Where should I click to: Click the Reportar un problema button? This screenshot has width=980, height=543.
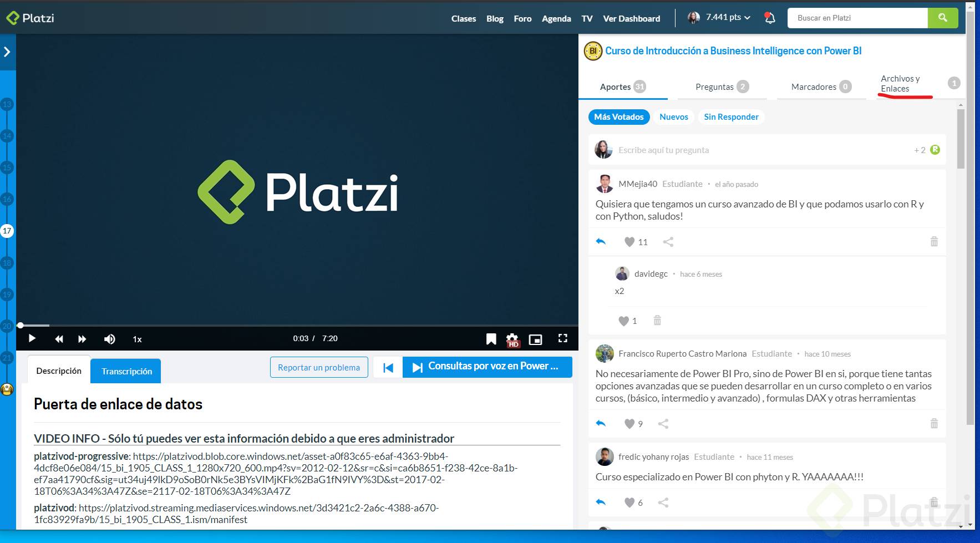click(x=318, y=367)
